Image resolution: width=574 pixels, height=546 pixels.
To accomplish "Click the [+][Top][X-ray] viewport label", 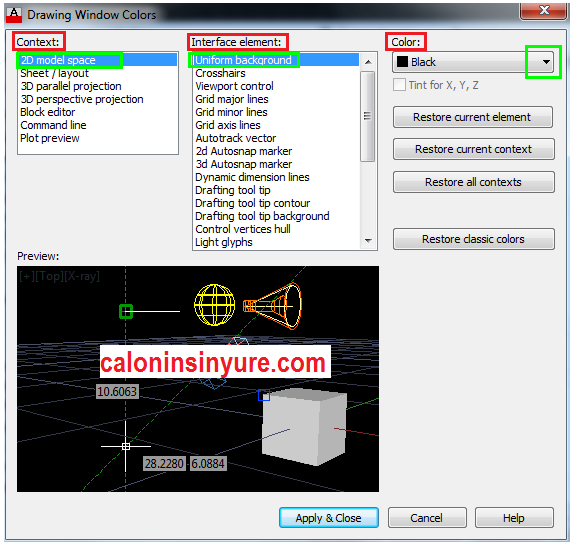I will point(59,276).
